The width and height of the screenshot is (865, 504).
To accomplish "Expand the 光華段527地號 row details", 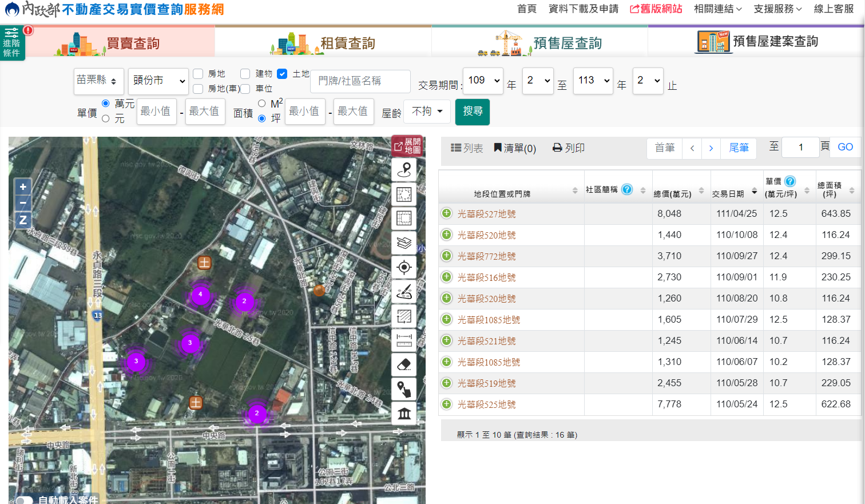I will coord(447,213).
